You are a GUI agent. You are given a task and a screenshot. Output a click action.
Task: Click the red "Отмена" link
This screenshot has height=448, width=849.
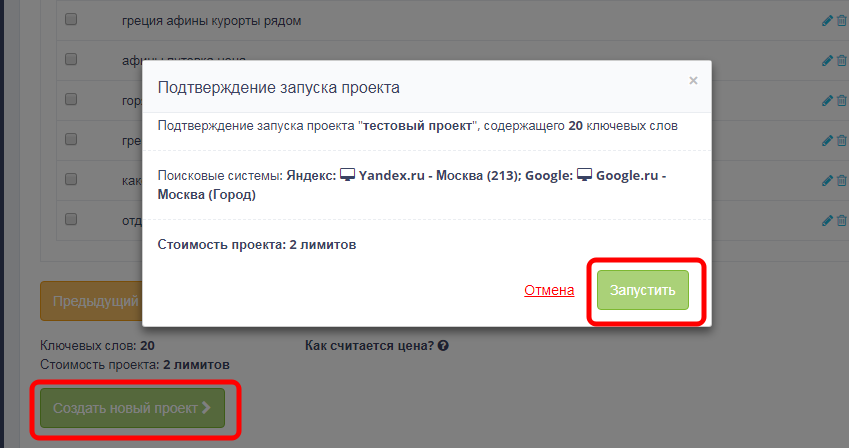click(x=549, y=290)
